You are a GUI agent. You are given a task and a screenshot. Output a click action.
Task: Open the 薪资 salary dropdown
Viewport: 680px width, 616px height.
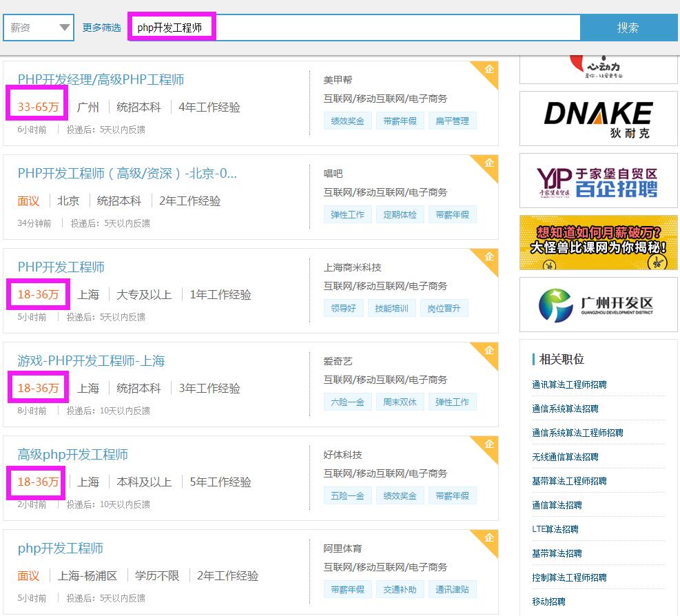(39, 28)
